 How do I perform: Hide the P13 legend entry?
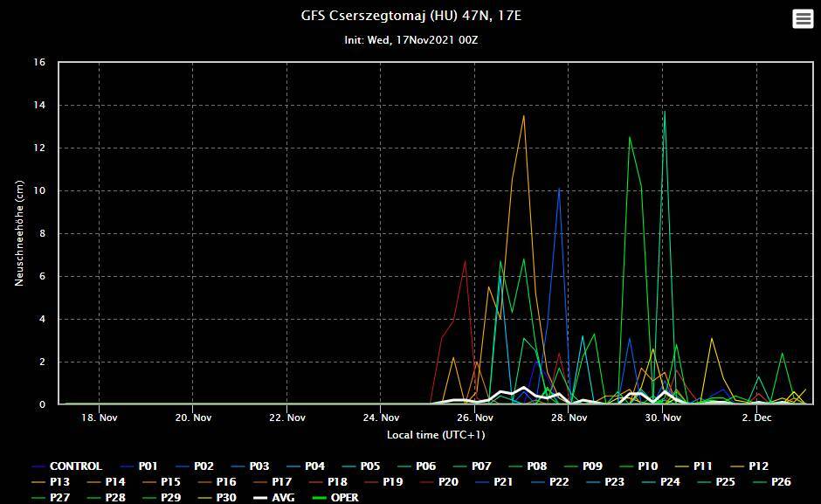pos(58,482)
